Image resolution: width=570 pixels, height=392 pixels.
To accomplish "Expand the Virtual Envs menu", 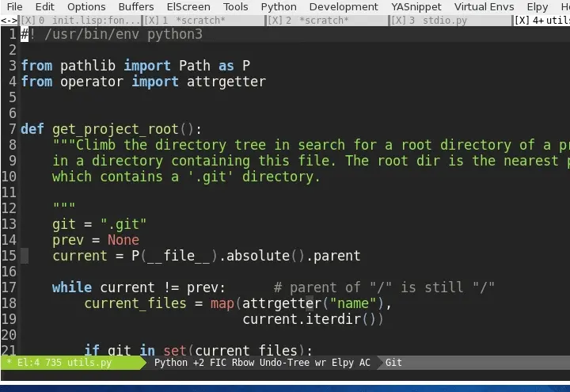I will pos(484,6).
